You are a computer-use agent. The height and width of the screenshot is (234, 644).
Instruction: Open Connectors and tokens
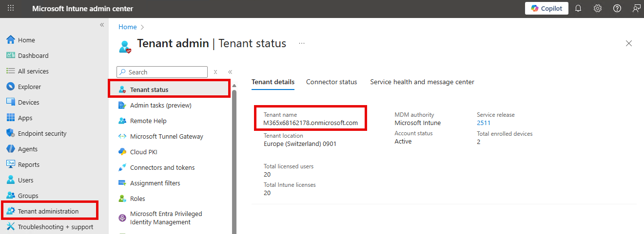pos(162,167)
